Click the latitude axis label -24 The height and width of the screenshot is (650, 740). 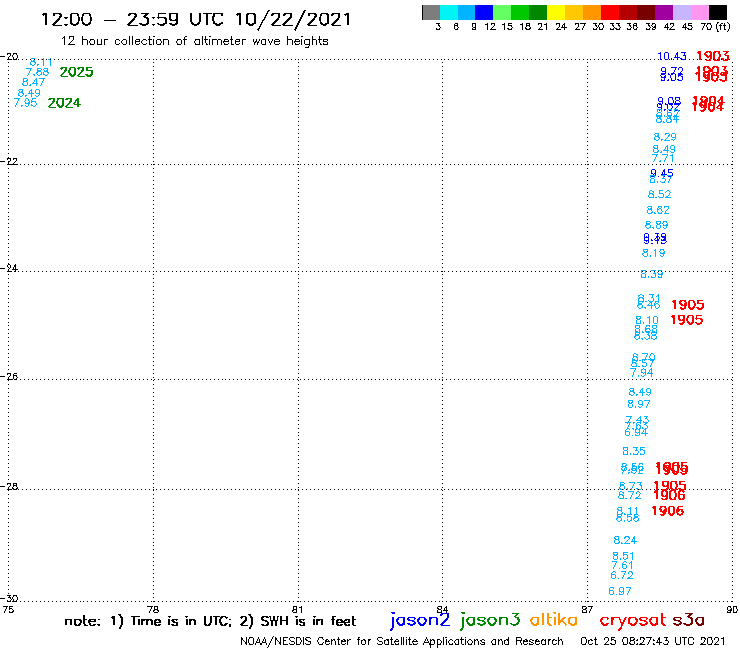[9, 268]
